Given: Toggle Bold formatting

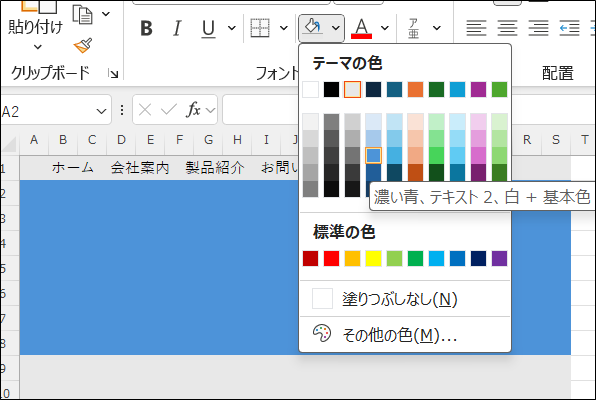Looking at the screenshot, I should point(146,28).
